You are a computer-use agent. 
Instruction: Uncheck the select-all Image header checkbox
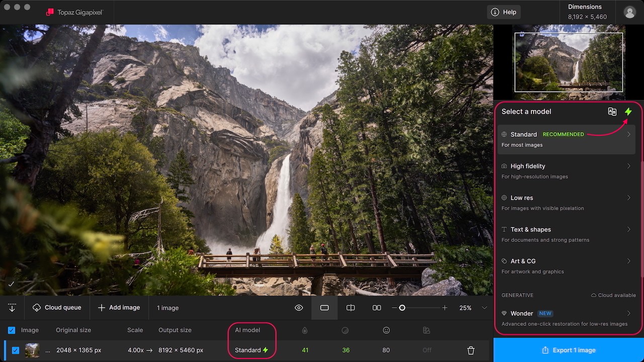(x=12, y=330)
